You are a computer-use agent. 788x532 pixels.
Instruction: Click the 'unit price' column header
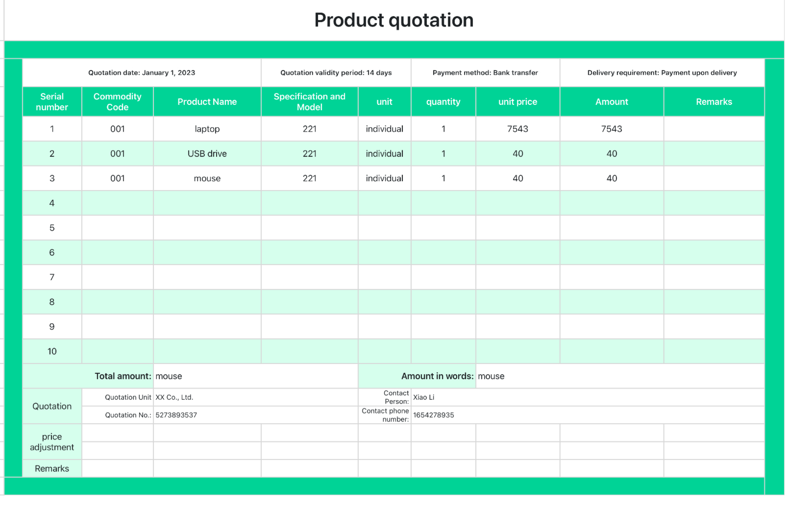tap(518, 102)
